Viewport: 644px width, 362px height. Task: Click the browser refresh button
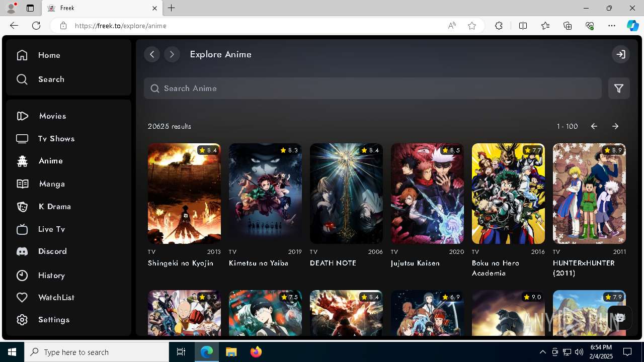coord(36,26)
